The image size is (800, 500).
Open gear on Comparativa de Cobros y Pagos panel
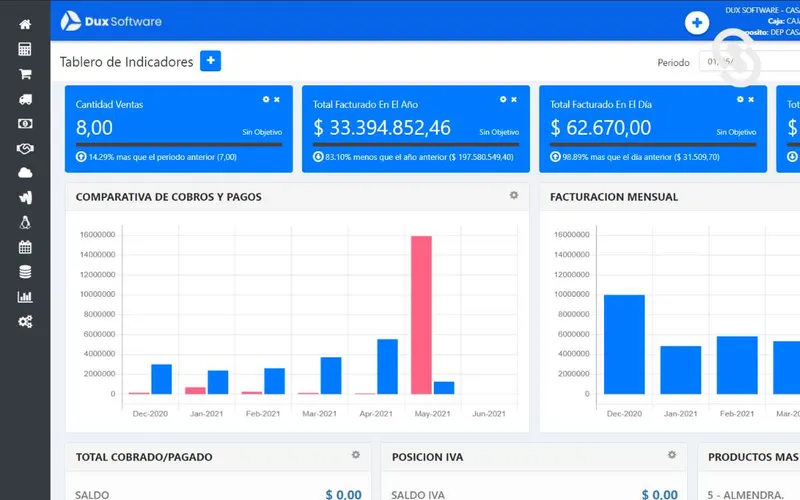[514, 195]
